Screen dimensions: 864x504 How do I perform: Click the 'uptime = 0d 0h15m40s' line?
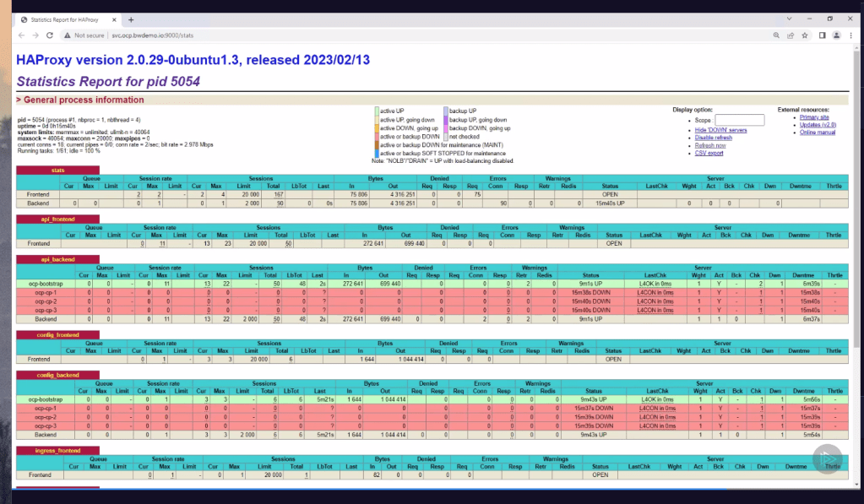coord(46,126)
